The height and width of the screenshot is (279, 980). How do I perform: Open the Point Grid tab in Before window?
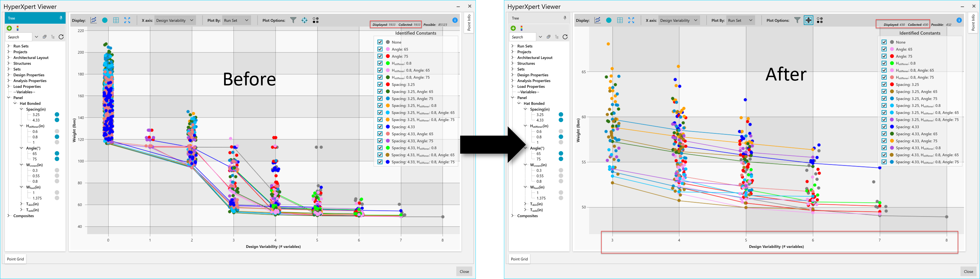pos(15,259)
